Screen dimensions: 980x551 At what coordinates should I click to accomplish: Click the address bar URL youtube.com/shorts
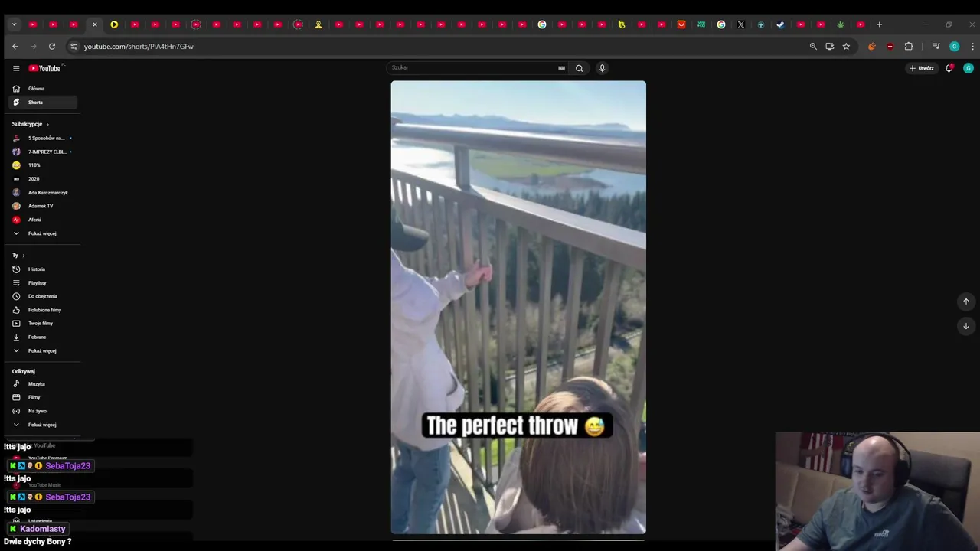pyautogui.click(x=139, y=47)
